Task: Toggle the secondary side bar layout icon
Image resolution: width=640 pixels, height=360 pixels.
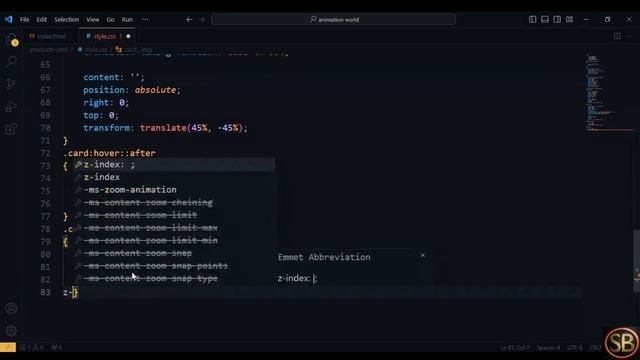Action: 557,19
